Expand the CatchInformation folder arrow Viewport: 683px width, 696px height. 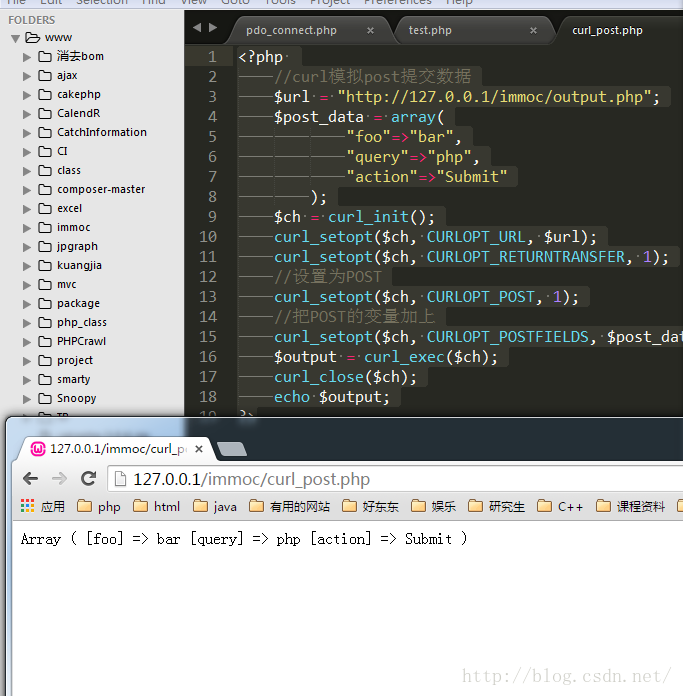tap(27, 133)
